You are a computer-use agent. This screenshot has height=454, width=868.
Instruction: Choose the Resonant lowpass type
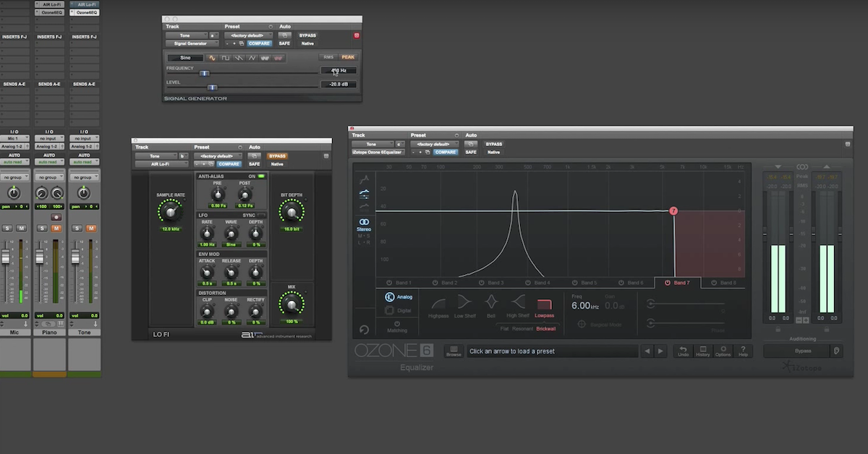pos(522,328)
